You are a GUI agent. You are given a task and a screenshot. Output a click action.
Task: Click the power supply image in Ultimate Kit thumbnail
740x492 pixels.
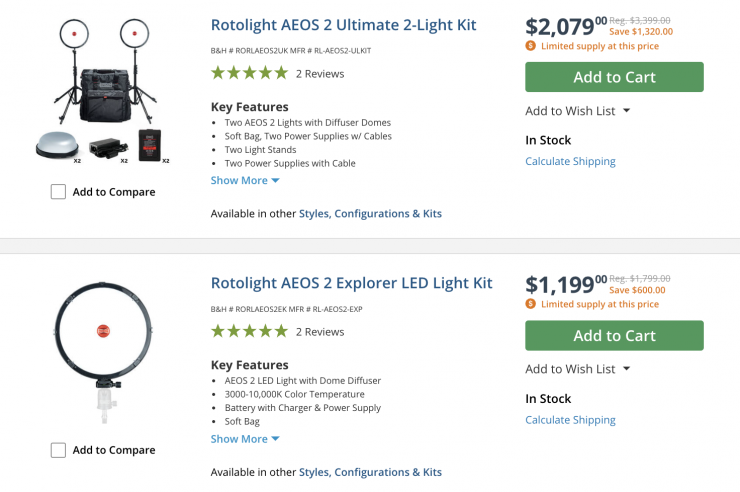point(106,147)
